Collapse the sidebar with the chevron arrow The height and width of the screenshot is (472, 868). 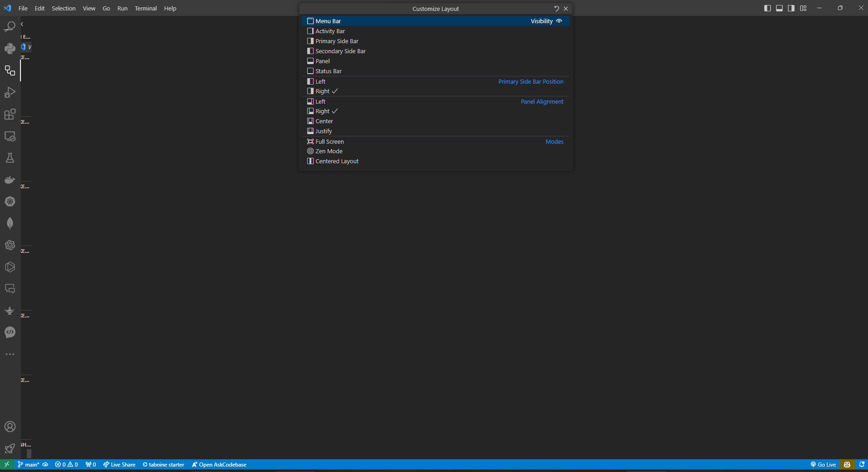[x=22, y=24]
